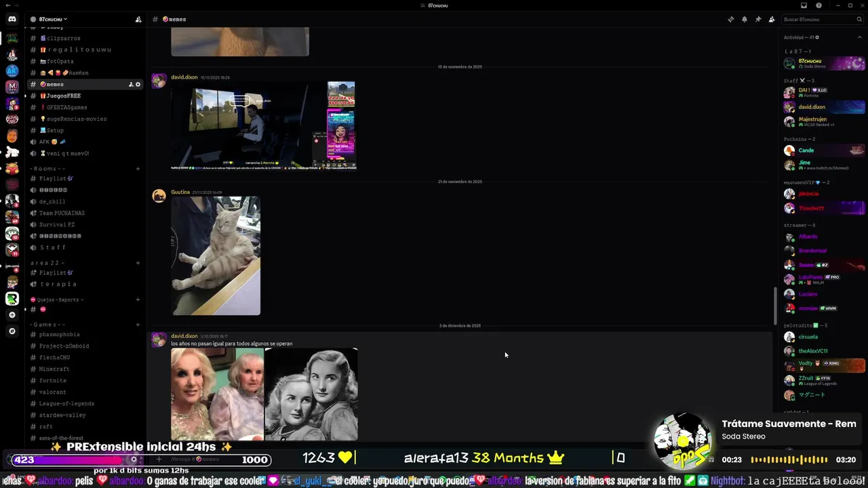This screenshot has height=488, width=868.
Task: Invite members to memes channel icon
Action: pyautogui.click(x=131, y=84)
